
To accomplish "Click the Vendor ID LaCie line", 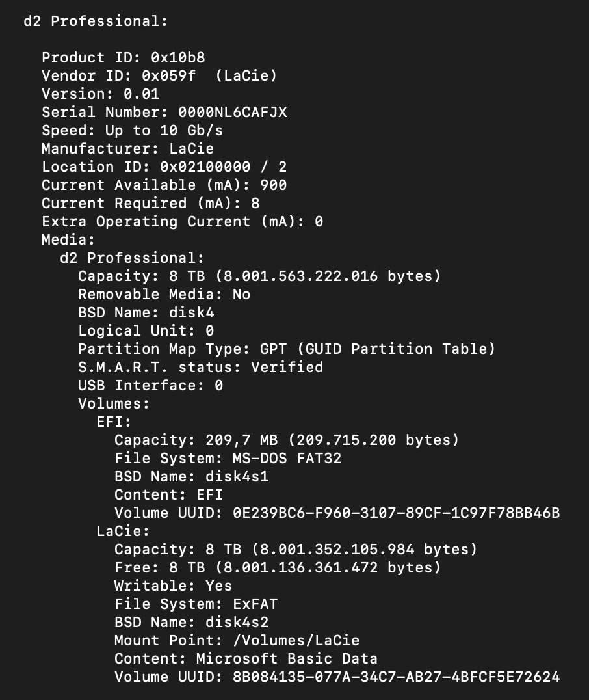I will (x=159, y=76).
